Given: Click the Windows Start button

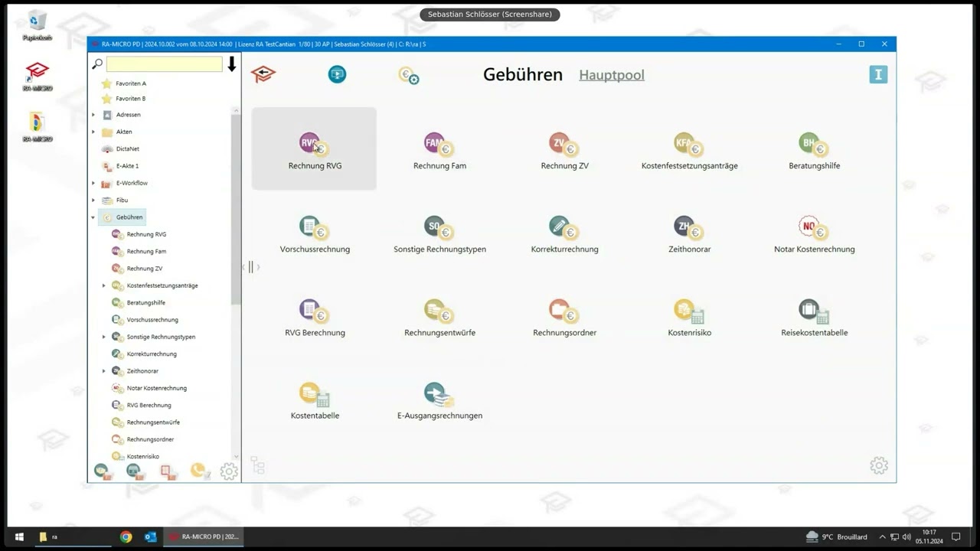Looking at the screenshot, I should point(19,537).
